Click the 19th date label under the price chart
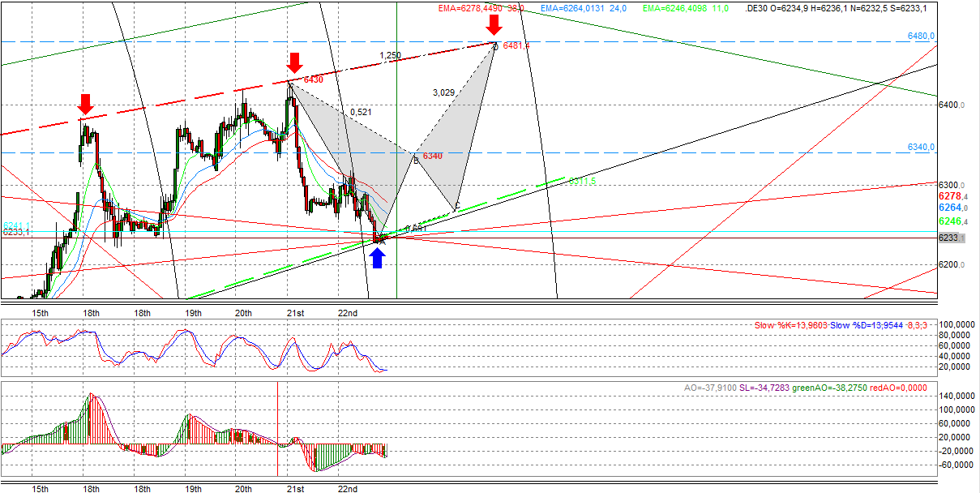 pyautogui.click(x=193, y=313)
